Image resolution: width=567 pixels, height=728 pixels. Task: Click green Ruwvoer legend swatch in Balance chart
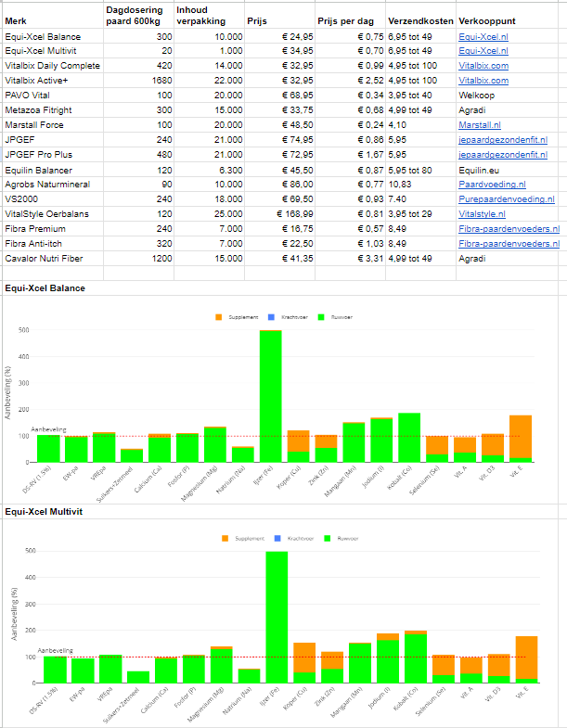pyautogui.click(x=321, y=317)
